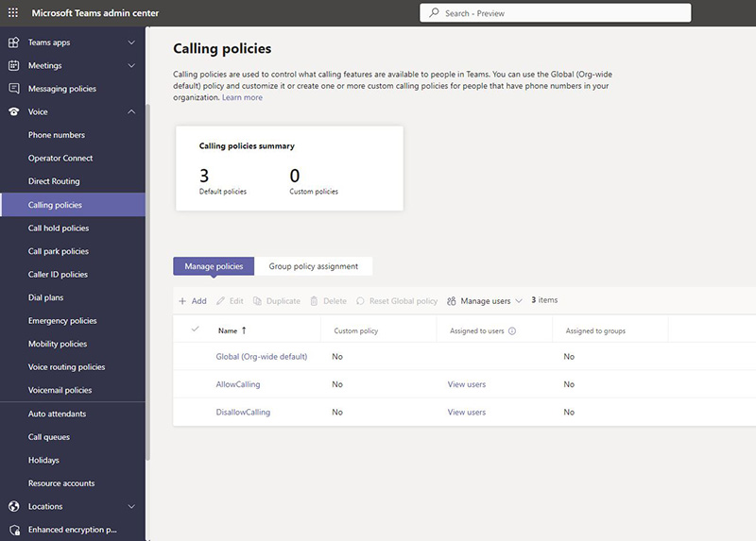This screenshot has width=756, height=541.
Task: Click the Manage users button label
Action: point(485,301)
